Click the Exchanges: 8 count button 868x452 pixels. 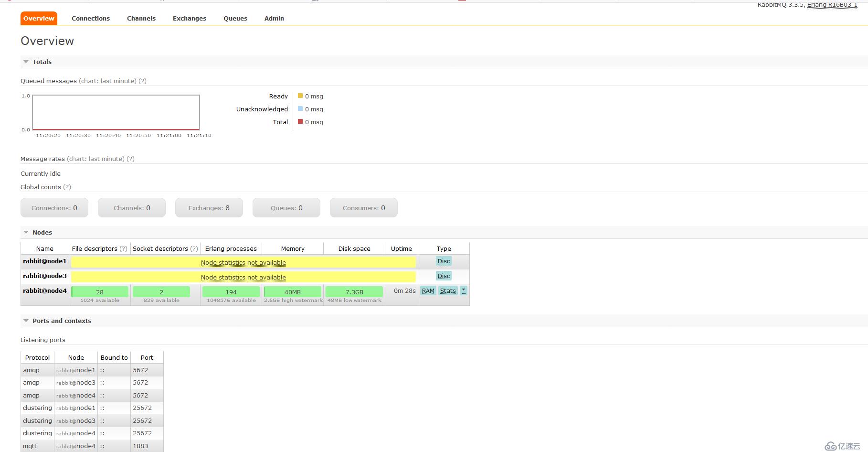coord(209,208)
